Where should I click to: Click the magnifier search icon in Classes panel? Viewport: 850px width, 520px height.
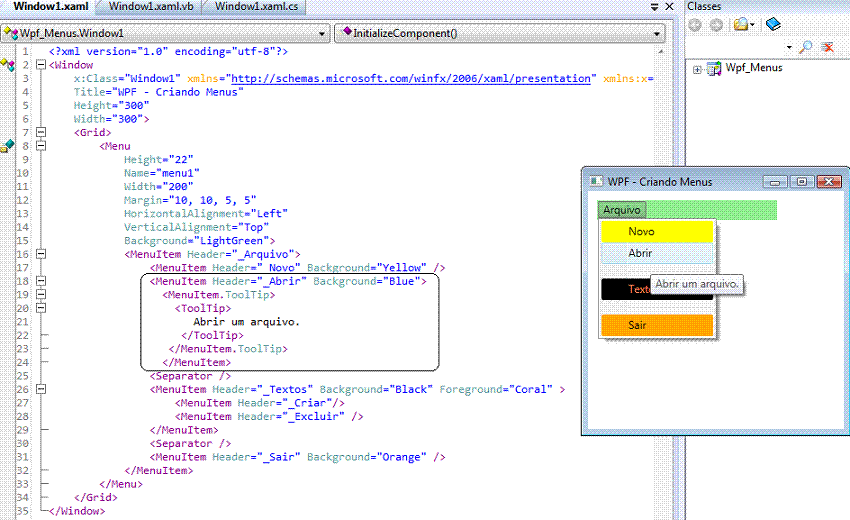coord(806,47)
